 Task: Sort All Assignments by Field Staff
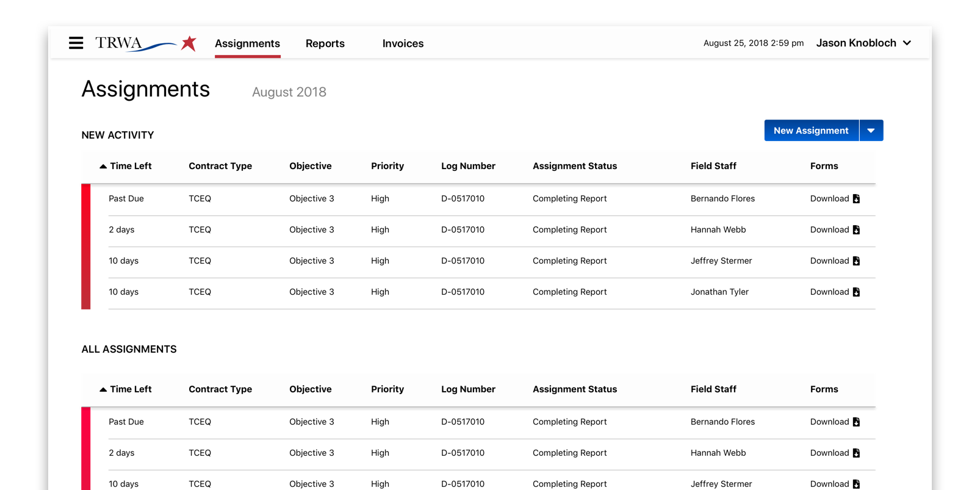click(713, 389)
